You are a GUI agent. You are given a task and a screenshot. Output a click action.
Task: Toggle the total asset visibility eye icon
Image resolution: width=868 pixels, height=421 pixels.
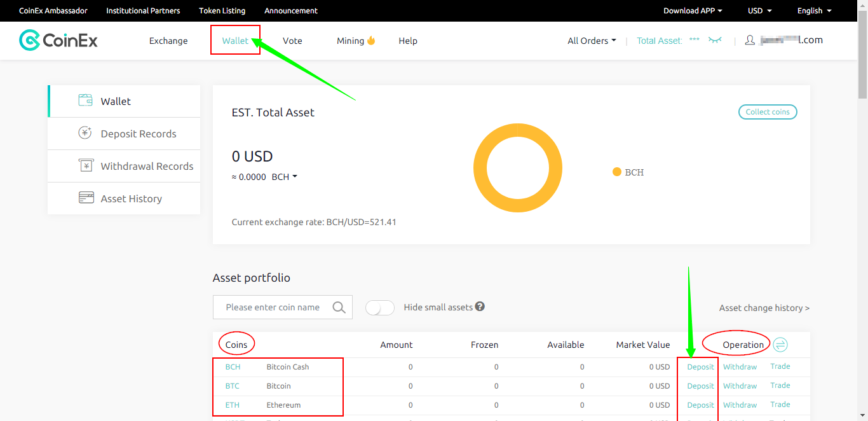(715, 40)
